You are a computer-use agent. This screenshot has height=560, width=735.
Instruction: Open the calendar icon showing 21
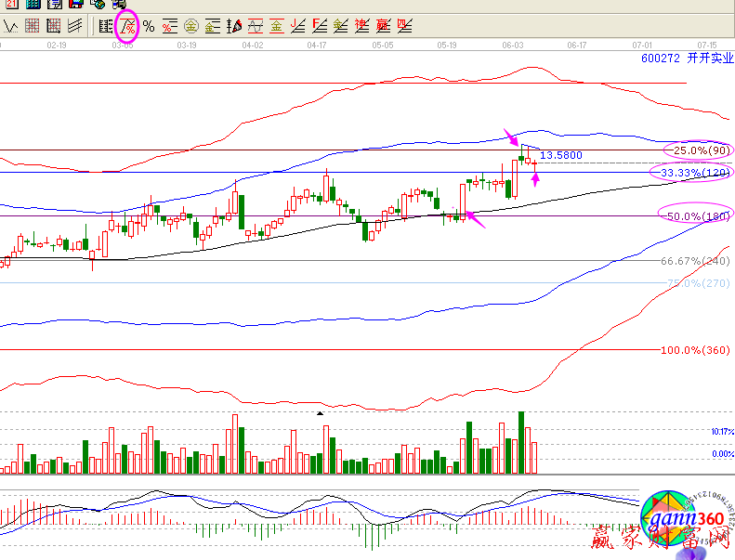pos(12,5)
